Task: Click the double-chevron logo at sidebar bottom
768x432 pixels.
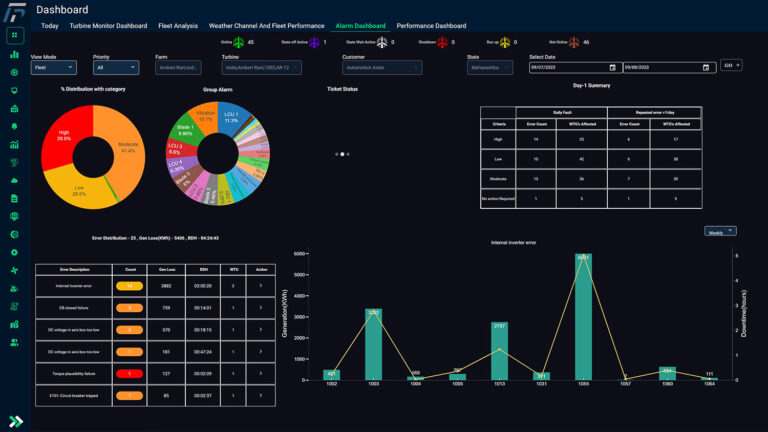Action: 15,421
